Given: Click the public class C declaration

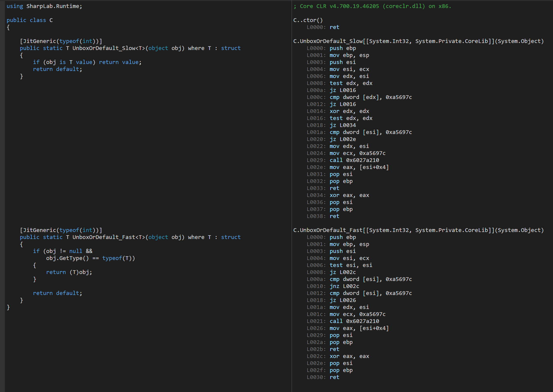Looking at the screenshot, I should (29, 20).
